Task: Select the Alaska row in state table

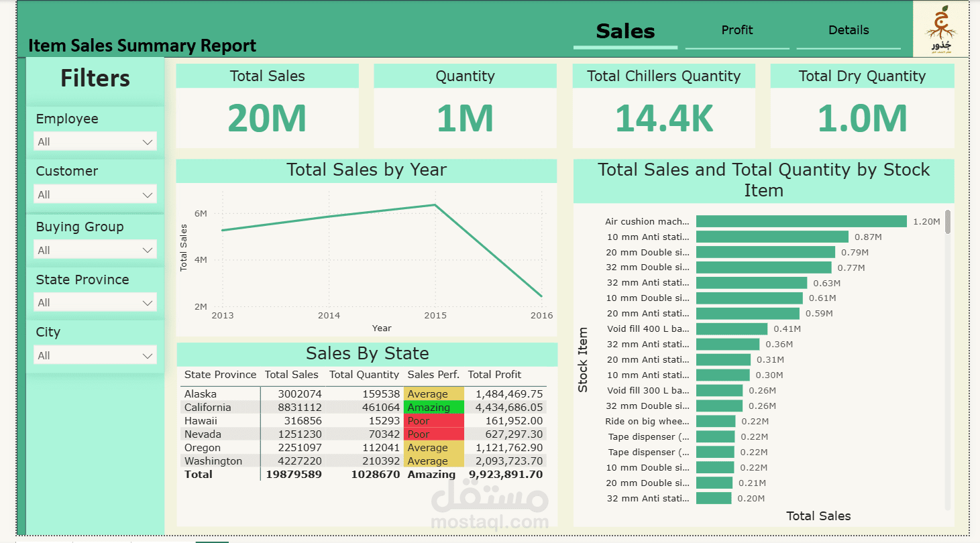Action: click(364, 394)
